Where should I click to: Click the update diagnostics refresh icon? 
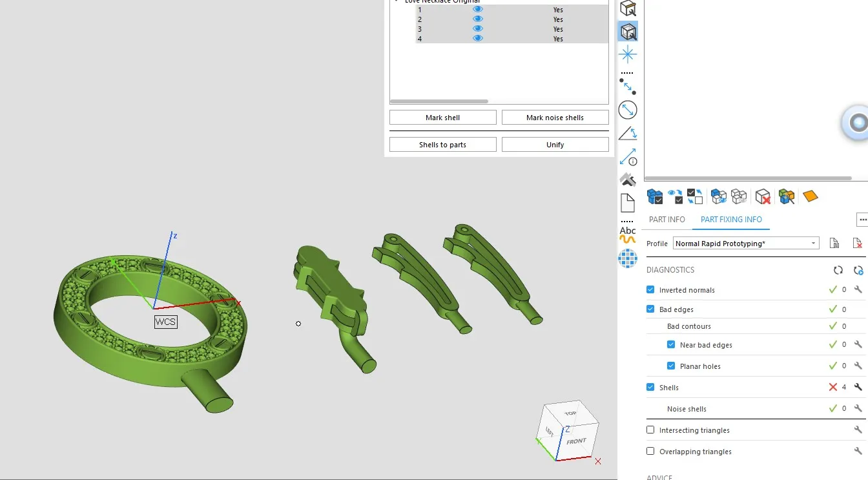coord(838,270)
